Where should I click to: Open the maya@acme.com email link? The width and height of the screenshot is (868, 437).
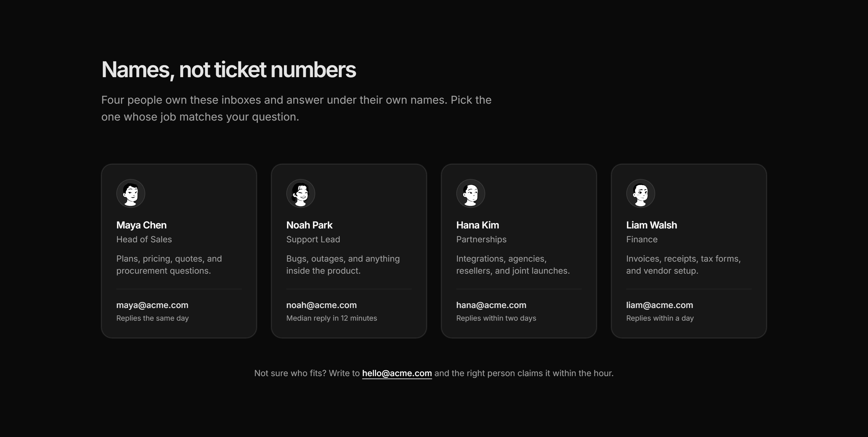[x=152, y=305]
